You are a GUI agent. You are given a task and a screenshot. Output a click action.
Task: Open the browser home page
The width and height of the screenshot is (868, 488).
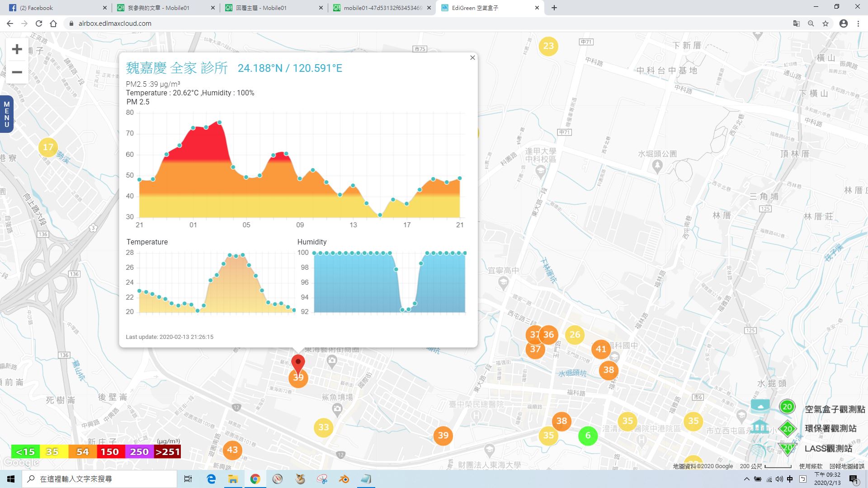point(53,23)
